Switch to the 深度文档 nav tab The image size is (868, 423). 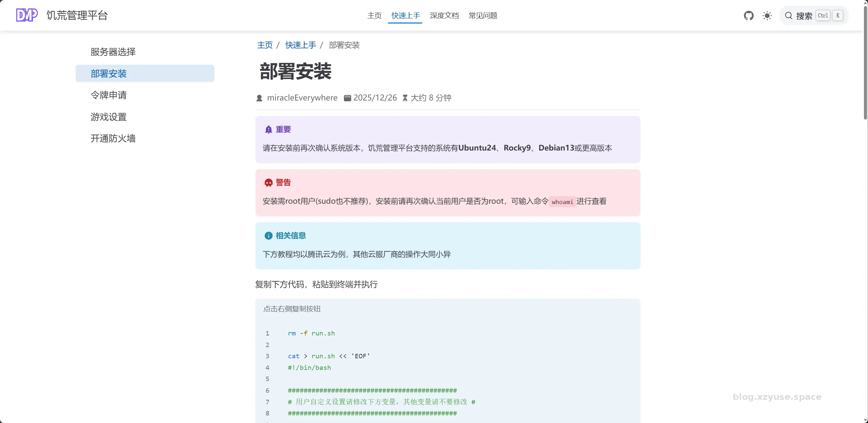[x=444, y=16]
